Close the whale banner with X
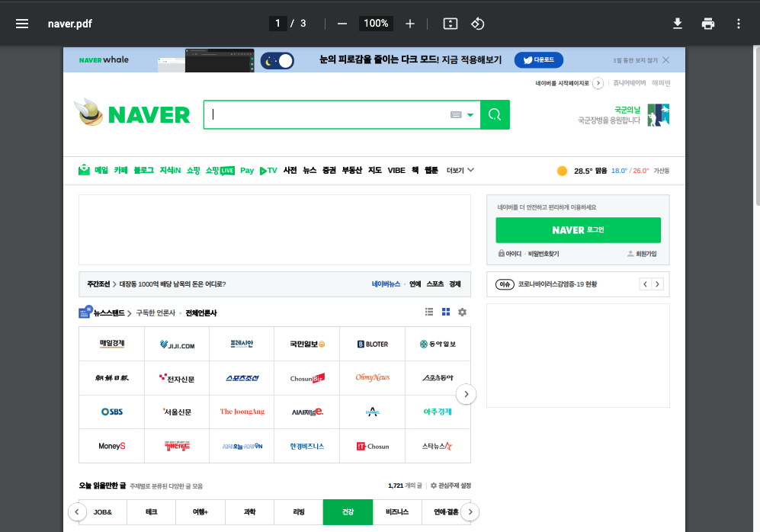760x532 pixels. pos(666,60)
